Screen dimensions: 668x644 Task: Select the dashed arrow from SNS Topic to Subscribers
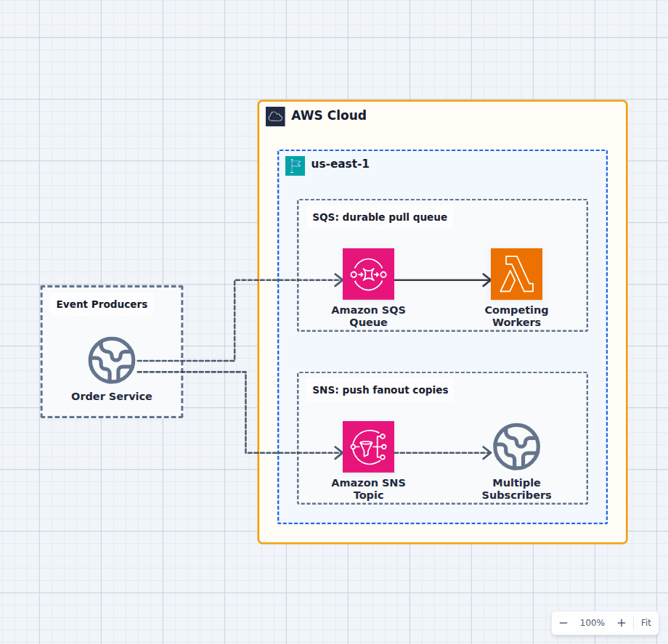pos(443,453)
